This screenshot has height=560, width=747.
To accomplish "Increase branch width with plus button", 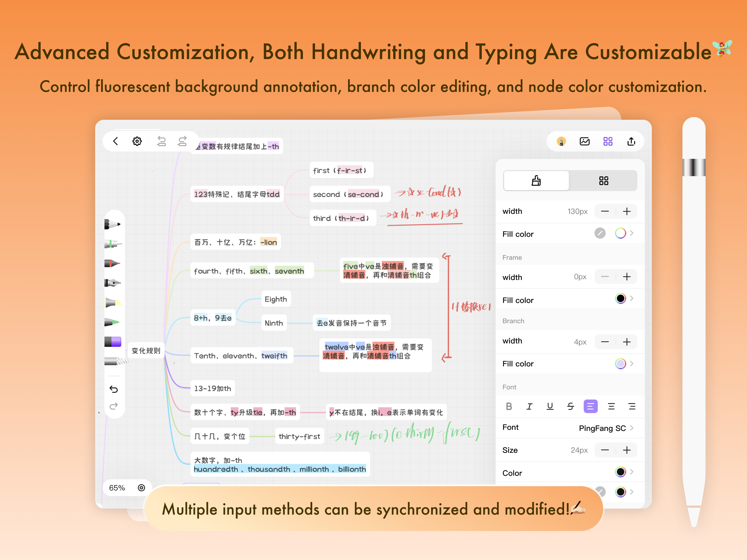I will click(x=627, y=342).
